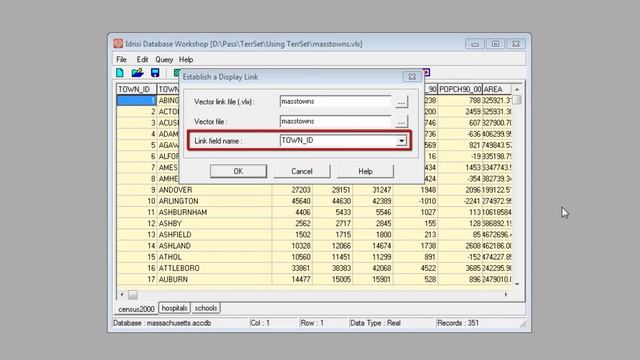Click vertical scrollbar up arrow
640x360 pixels.
pyautogui.click(x=517, y=89)
